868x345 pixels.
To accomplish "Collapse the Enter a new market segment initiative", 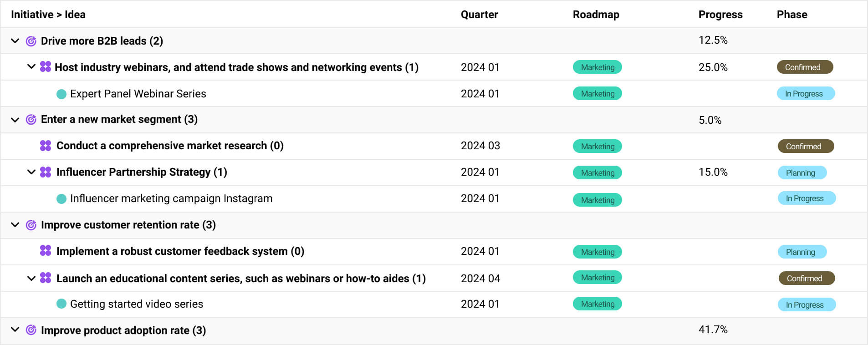I will [15, 120].
